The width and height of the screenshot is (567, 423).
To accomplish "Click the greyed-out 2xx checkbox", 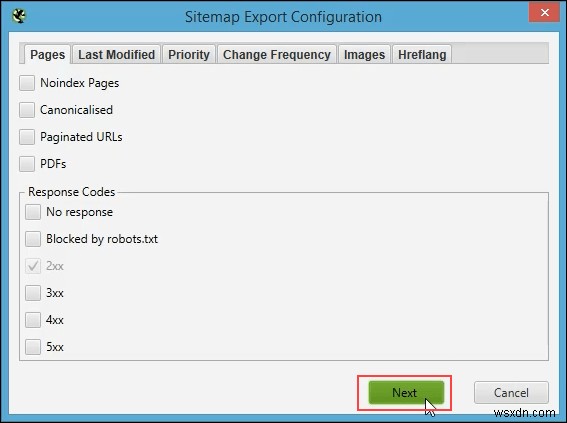I will pos(33,266).
